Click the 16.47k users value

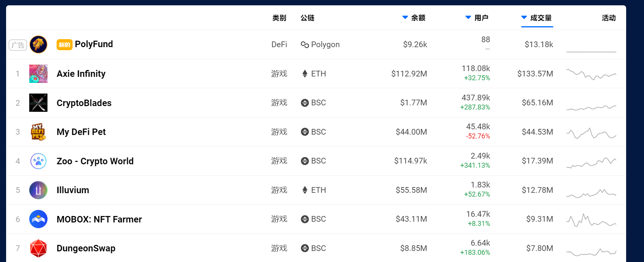(x=478, y=214)
